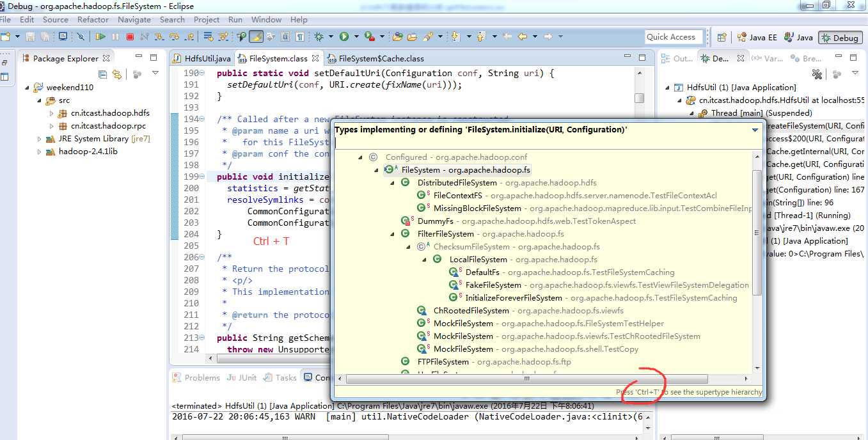Image resolution: width=868 pixels, height=440 pixels.
Task: Open dropdown next to Run launch icon
Action: click(356, 37)
